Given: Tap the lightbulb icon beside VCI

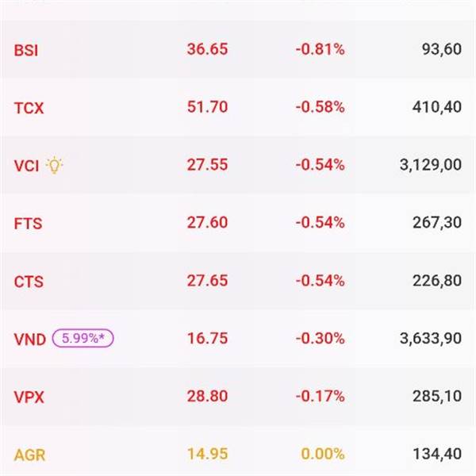Looking at the screenshot, I should click(x=54, y=165).
